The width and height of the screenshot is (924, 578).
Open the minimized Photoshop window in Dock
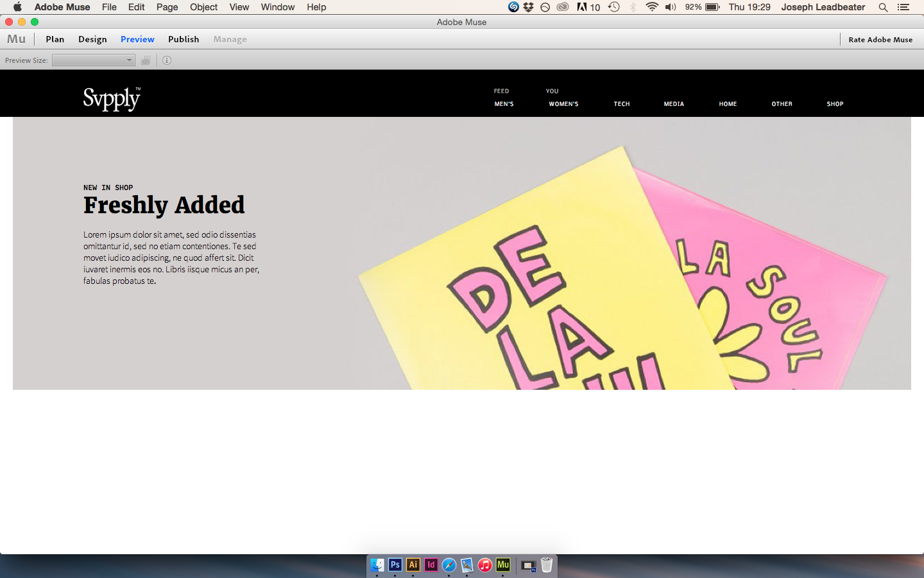pyautogui.click(x=528, y=566)
